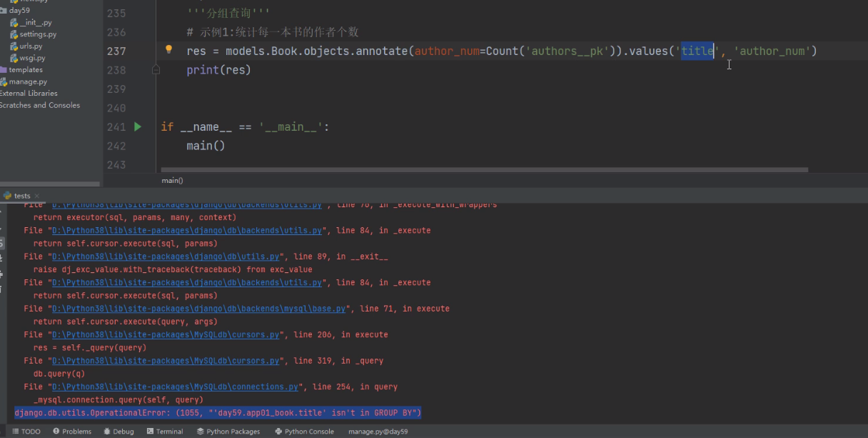Click the print(res) statement

pyautogui.click(x=218, y=70)
